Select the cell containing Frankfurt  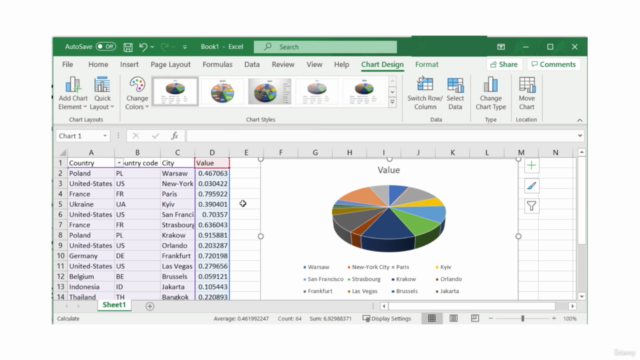click(x=177, y=256)
